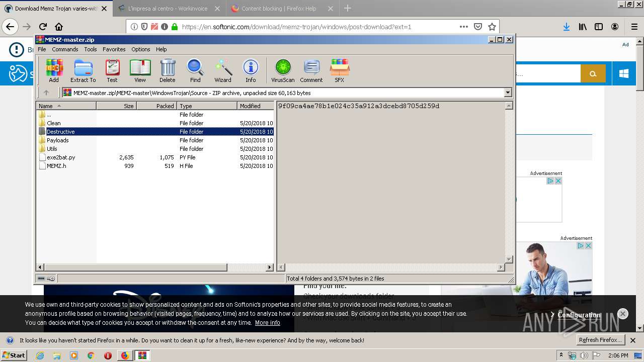This screenshot has height=362, width=644.
Task: Go to Firefox home page
Action: coord(59,27)
